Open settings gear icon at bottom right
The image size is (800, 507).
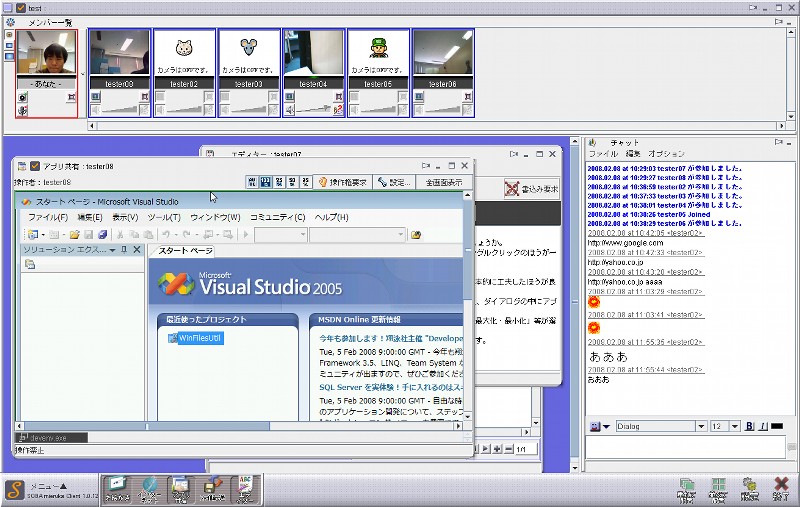pyautogui.click(x=749, y=490)
